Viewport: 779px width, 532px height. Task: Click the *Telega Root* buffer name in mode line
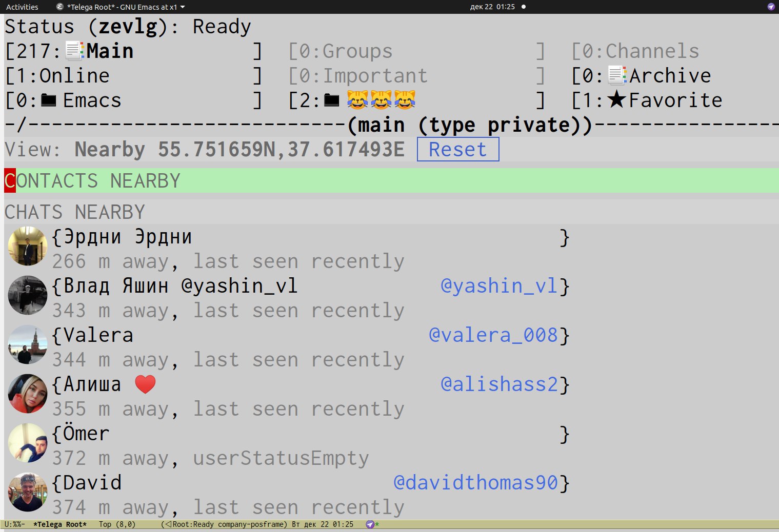(x=60, y=524)
